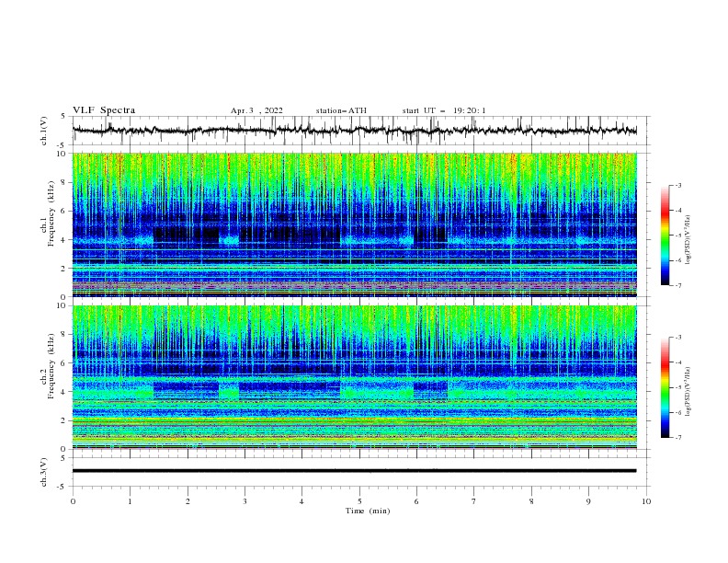Screen dimensions: 728x563
Task: Click the ch.2 "Frequency (kHz)" axis label
Action: point(51,366)
